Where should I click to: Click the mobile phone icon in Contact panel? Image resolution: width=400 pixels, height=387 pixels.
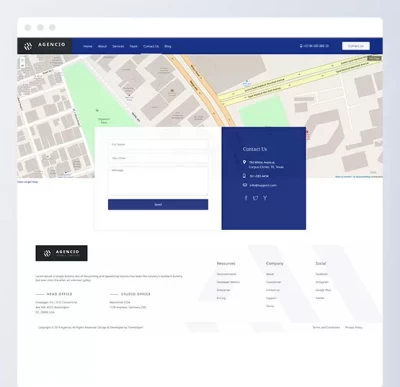click(244, 176)
